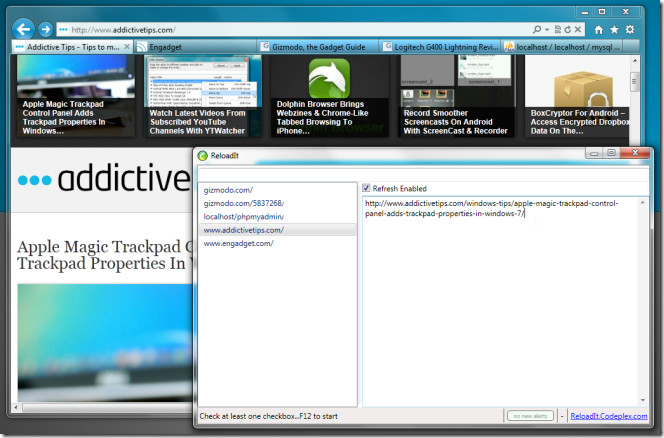The height and width of the screenshot is (438, 664).
Task: Open the Apple Magic Trackpad article headline
Action: (105, 255)
